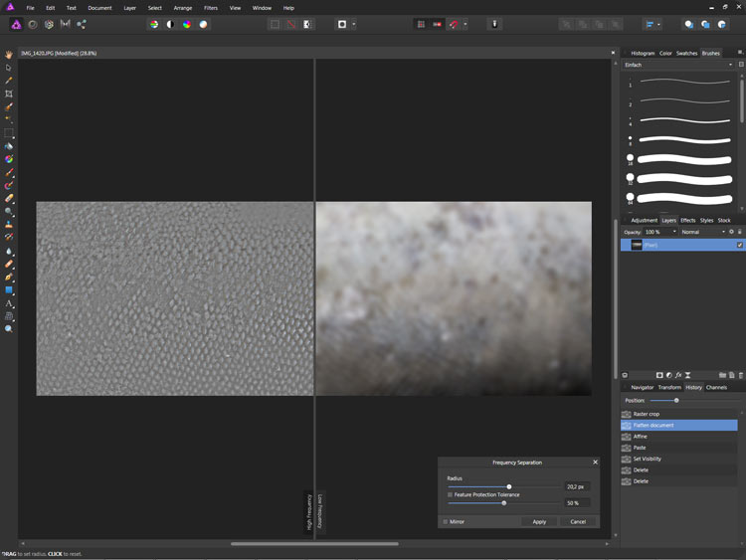
Task: Click the Tolerance 50 % value field
Action: tap(577, 503)
